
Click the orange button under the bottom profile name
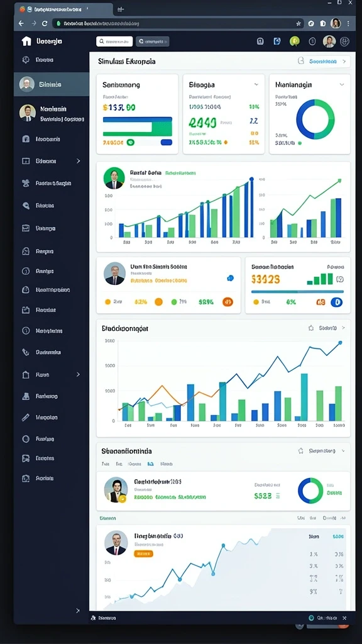pos(144,553)
